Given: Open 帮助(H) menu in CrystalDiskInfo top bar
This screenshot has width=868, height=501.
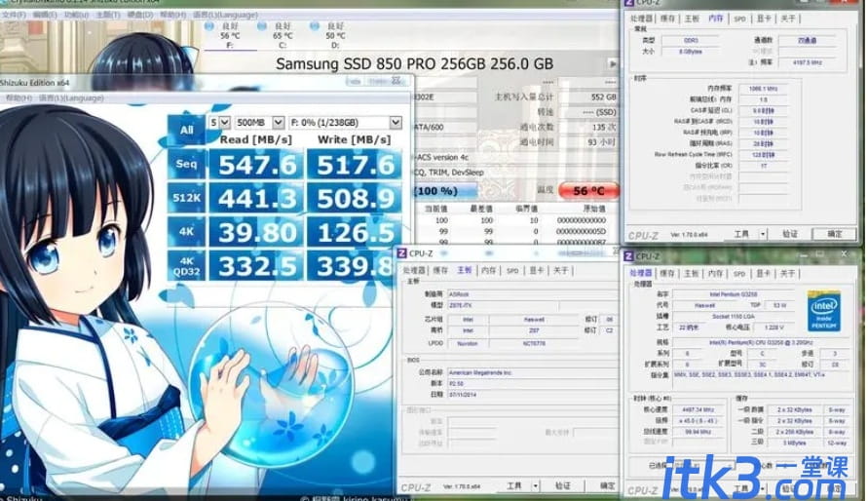Looking at the screenshot, I should (x=172, y=15).
